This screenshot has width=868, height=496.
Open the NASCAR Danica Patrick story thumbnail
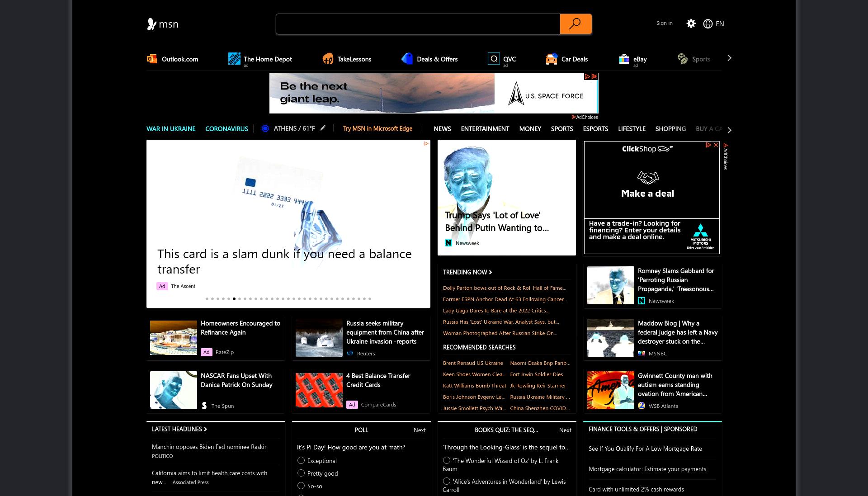(x=174, y=390)
